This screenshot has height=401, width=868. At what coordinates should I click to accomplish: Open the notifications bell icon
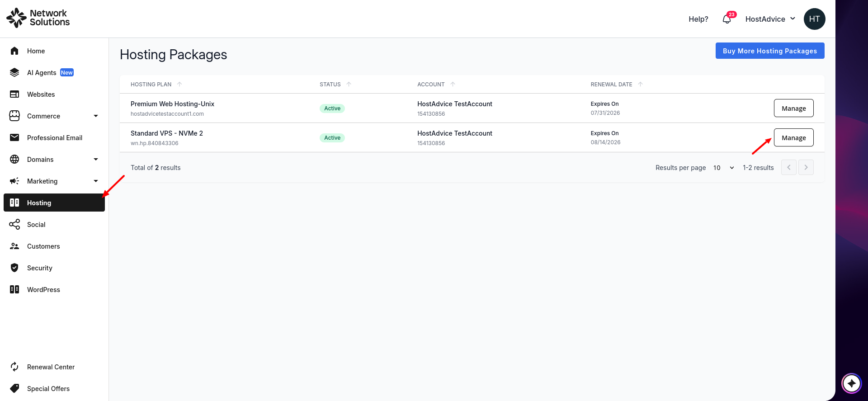(726, 19)
